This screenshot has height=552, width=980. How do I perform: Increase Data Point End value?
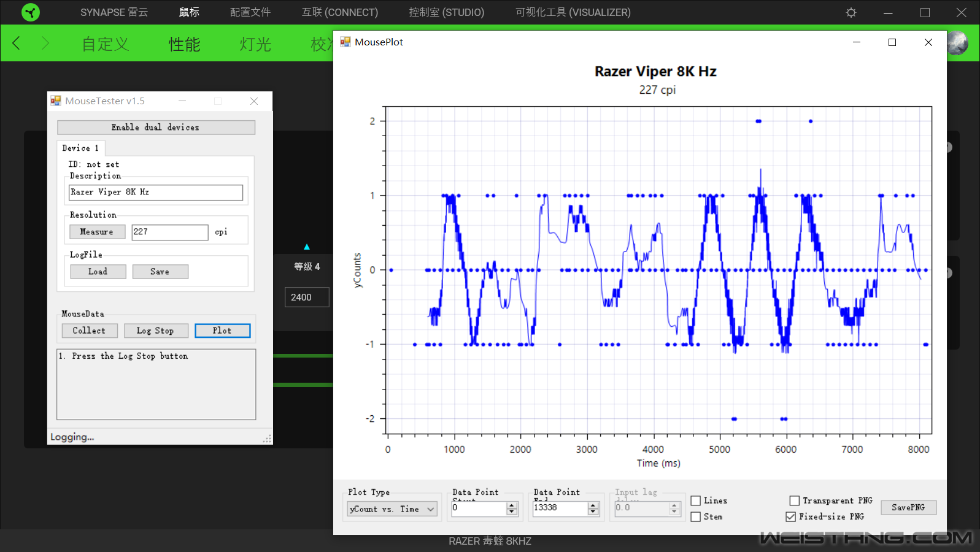tap(593, 505)
